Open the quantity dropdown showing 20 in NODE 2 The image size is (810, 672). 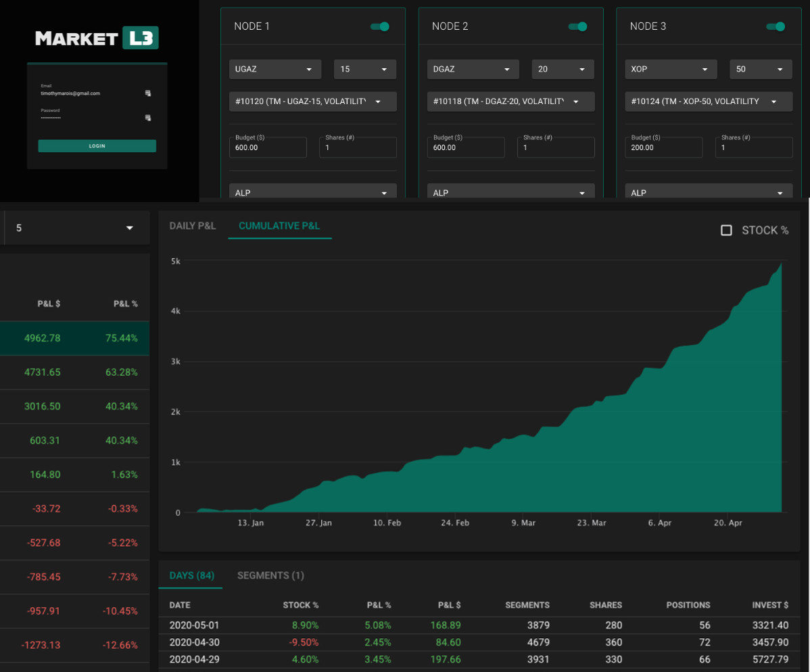click(563, 69)
